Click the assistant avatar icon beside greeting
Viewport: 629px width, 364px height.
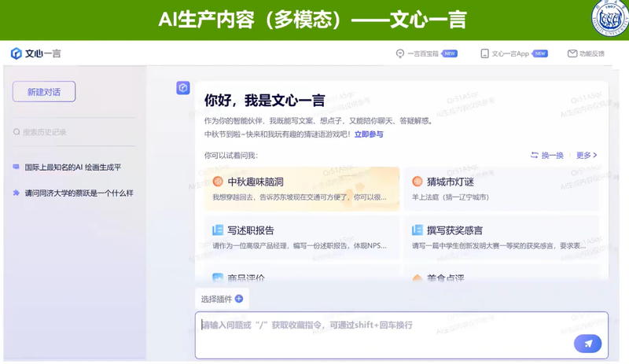(182, 88)
